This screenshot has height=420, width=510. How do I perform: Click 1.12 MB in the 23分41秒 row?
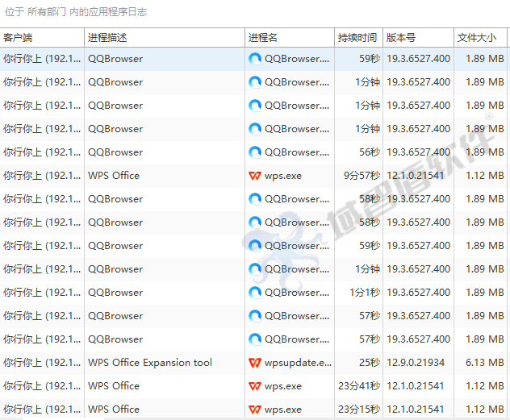click(485, 386)
